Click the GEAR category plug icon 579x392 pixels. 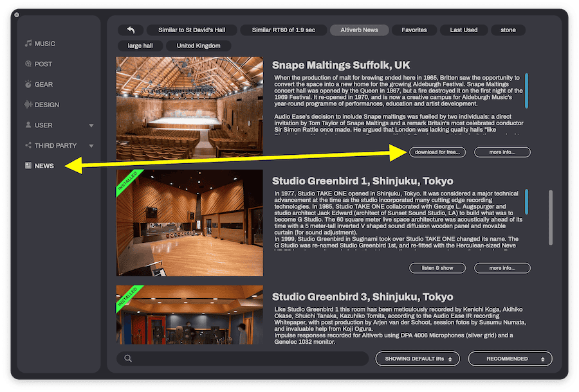point(28,84)
